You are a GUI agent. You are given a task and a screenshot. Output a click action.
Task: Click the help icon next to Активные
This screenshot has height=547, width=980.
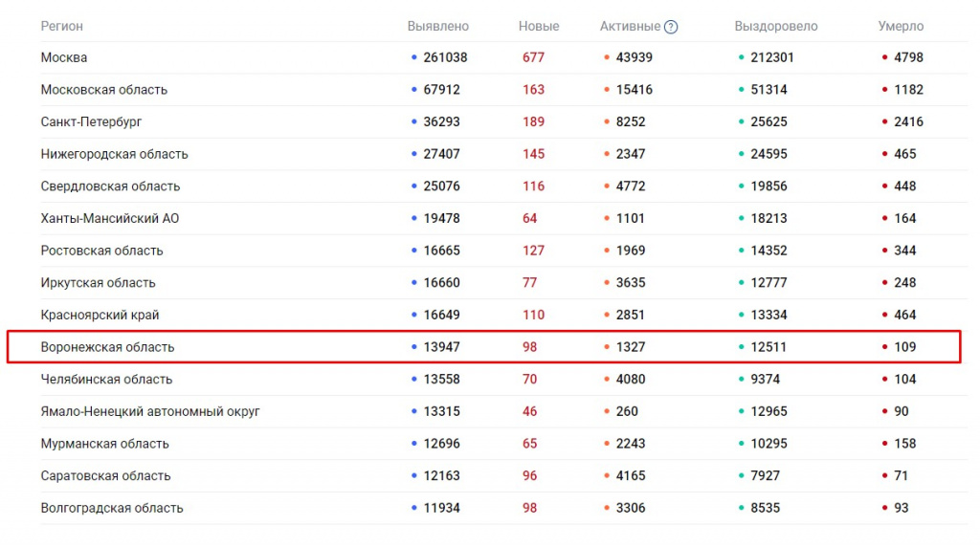coord(671,27)
